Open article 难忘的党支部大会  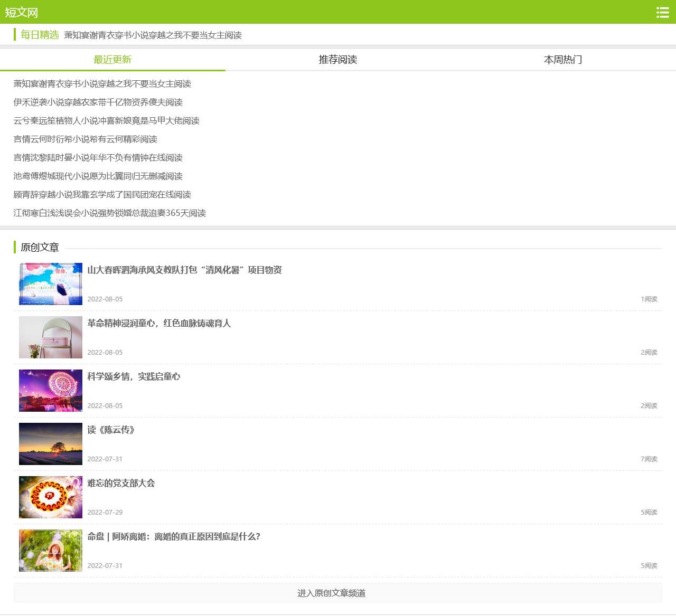pyautogui.click(x=121, y=484)
